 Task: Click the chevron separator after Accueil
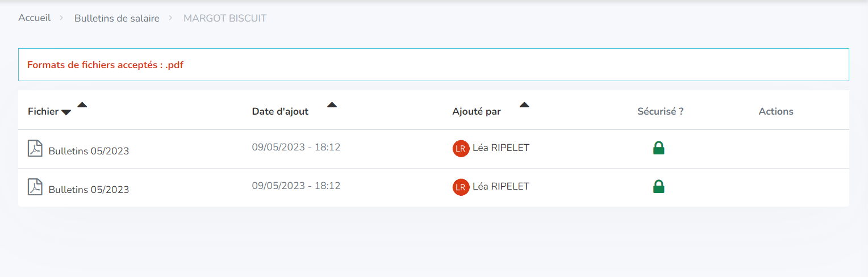62,19
